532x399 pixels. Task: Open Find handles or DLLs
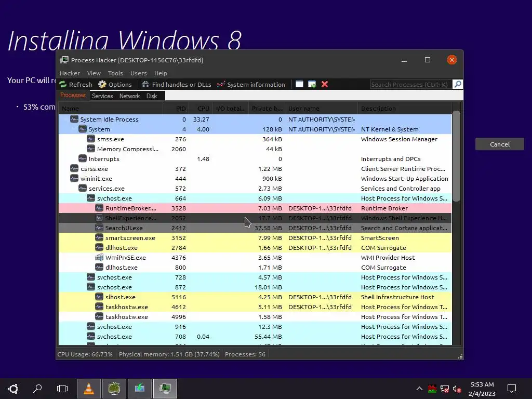point(177,85)
